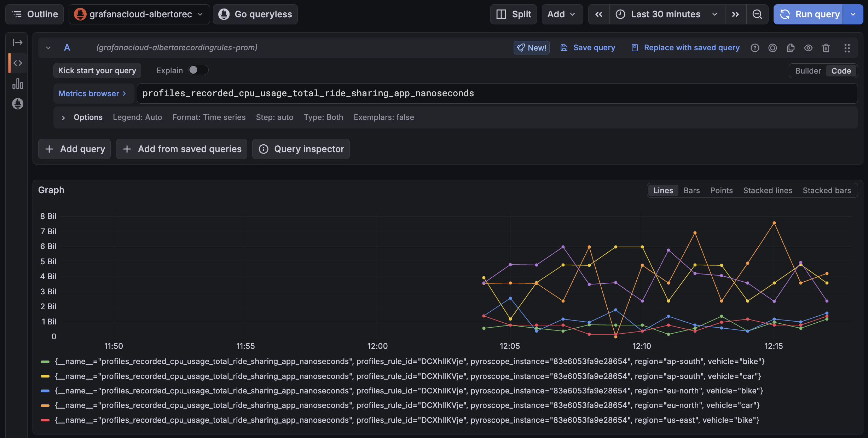Select the Points graph style
This screenshot has height=438, width=868.
(721, 190)
